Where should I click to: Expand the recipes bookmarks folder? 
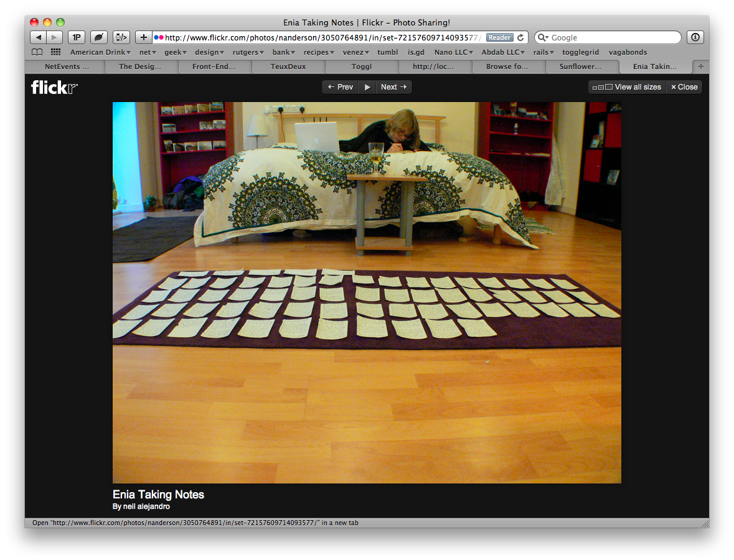point(318,52)
